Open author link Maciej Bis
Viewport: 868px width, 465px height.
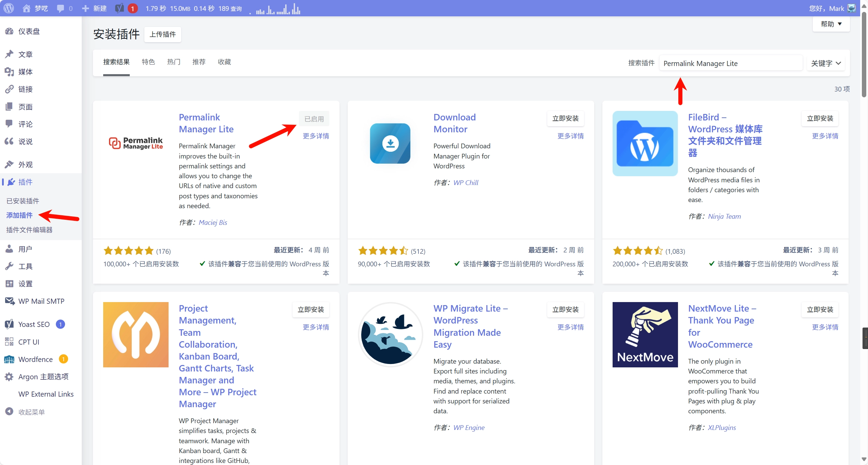click(213, 222)
